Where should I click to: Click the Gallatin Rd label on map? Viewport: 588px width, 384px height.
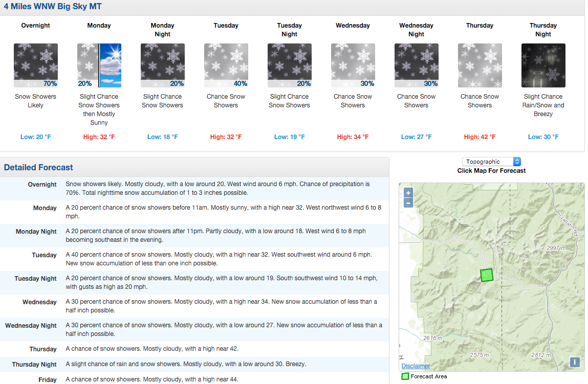click(x=569, y=225)
